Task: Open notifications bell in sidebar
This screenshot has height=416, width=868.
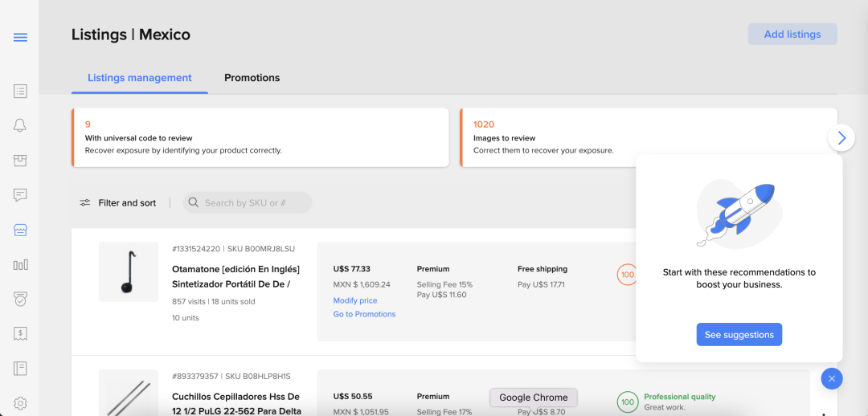Action: (20, 125)
